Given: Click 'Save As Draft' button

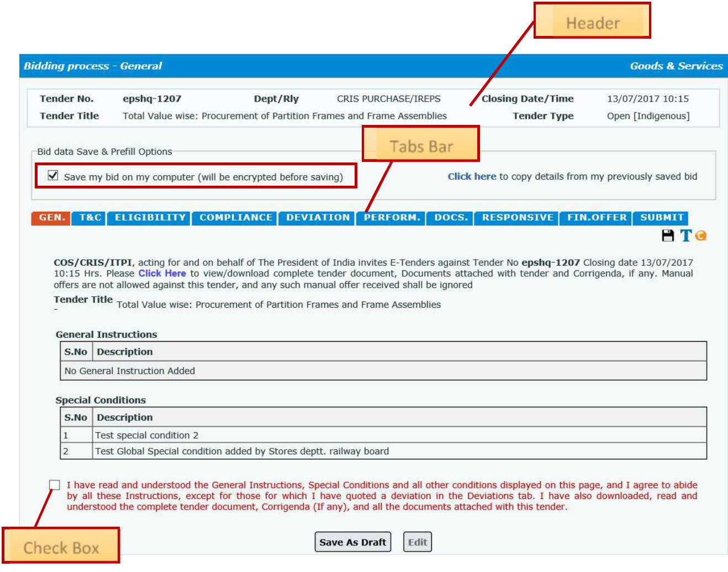Looking at the screenshot, I should click(x=353, y=542).
